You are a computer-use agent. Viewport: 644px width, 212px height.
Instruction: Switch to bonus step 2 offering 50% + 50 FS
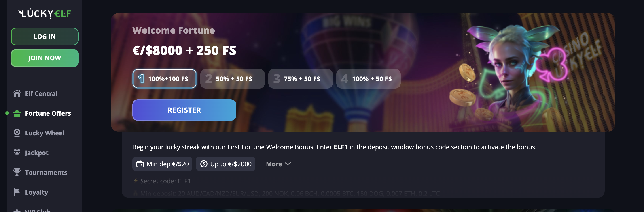pyautogui.click(x=232, y=78)
